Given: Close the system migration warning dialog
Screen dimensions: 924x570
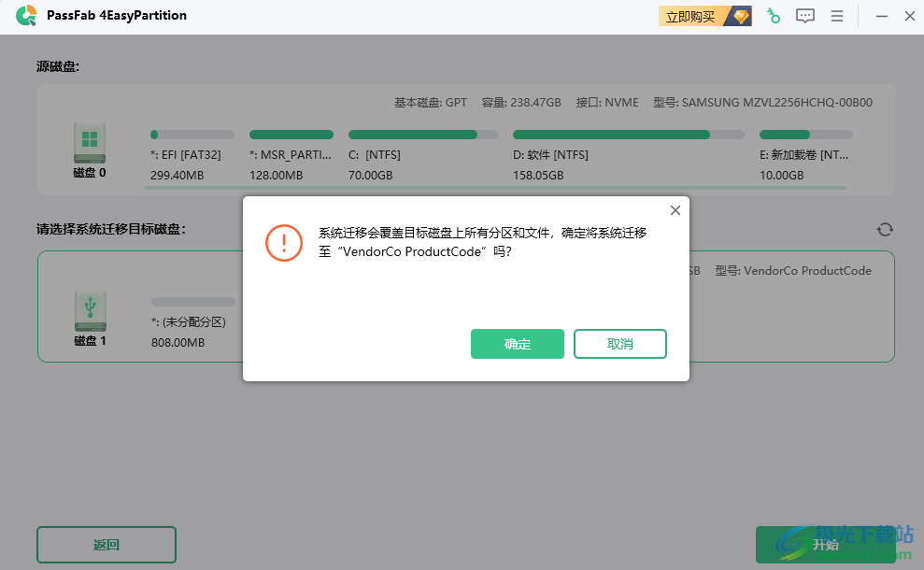Looking at the screenshot, I should pos(675,210).
